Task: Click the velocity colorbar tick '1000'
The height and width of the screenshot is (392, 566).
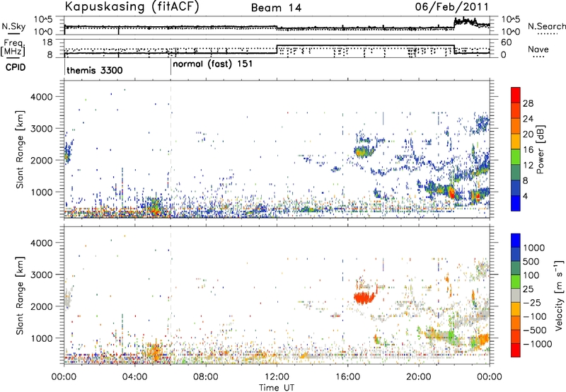Action: click(533, 248)
